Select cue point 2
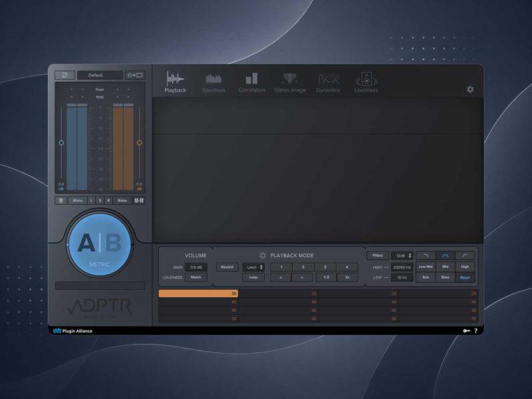Screen dimensions: 532x399 303,267
